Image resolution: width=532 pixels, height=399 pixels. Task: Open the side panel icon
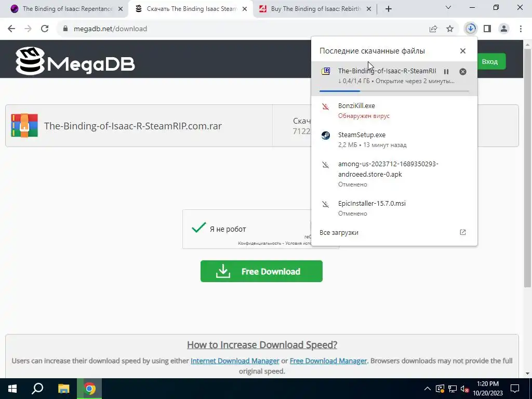[487, 29]
